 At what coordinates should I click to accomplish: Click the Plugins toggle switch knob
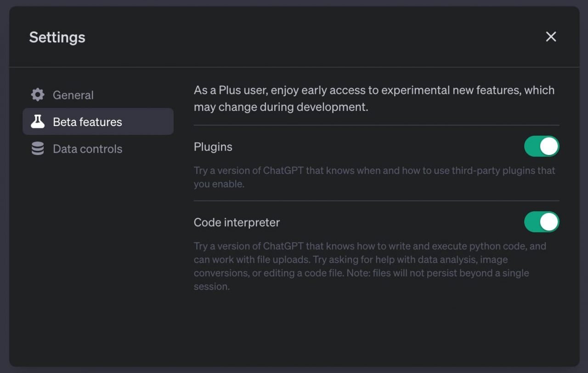(549, 146)
